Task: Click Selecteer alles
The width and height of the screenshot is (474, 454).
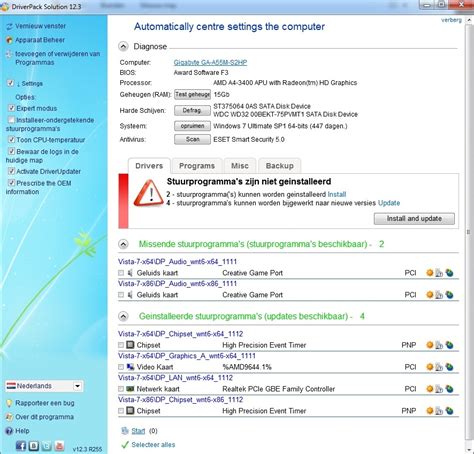Action: click(x=153, y=445)
